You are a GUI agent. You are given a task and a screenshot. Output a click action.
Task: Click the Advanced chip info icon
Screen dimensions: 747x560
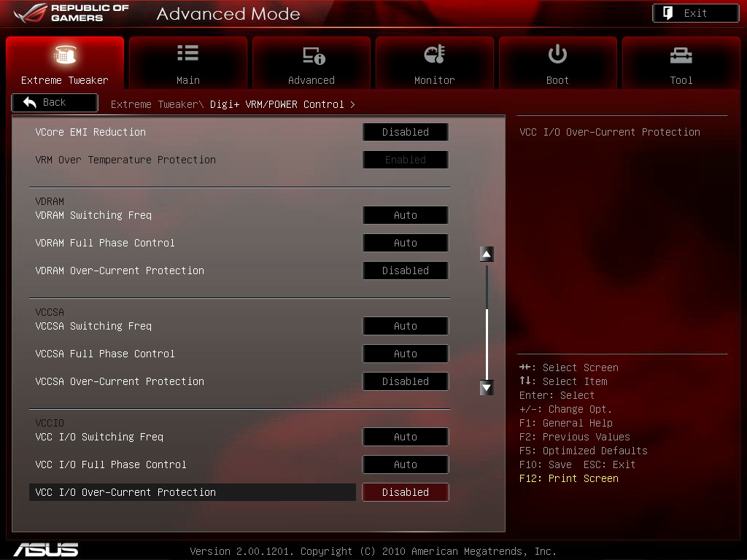point(314,55)
